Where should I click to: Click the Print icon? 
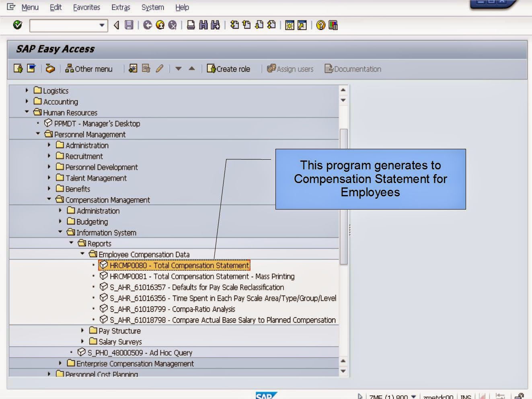click(x=191, y=25)
